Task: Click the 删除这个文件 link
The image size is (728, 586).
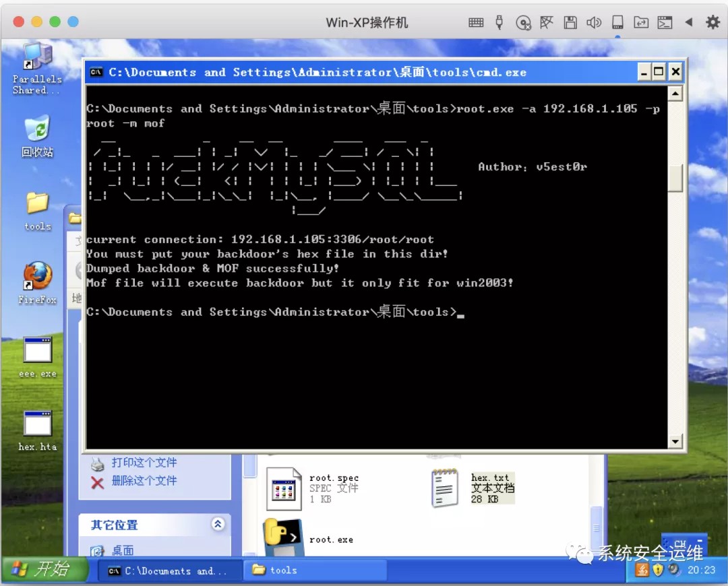Action: (144, 481)
